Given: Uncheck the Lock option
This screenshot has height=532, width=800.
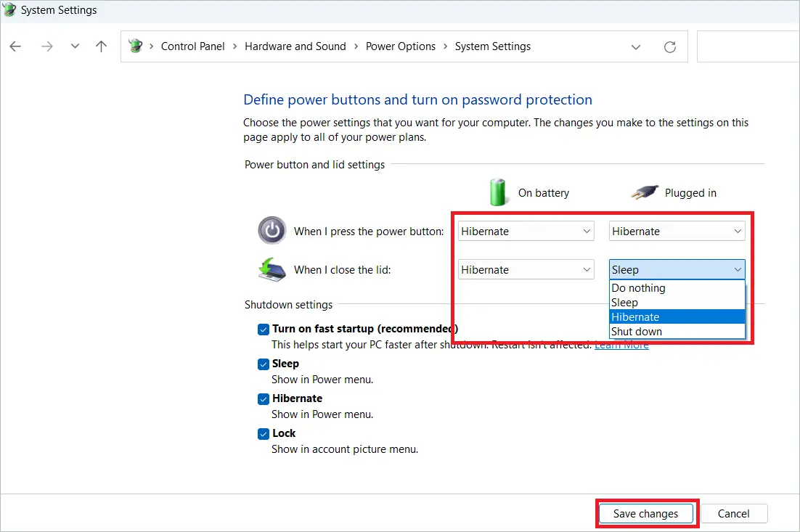Looking at the screenshot, I should pos(264,433).
